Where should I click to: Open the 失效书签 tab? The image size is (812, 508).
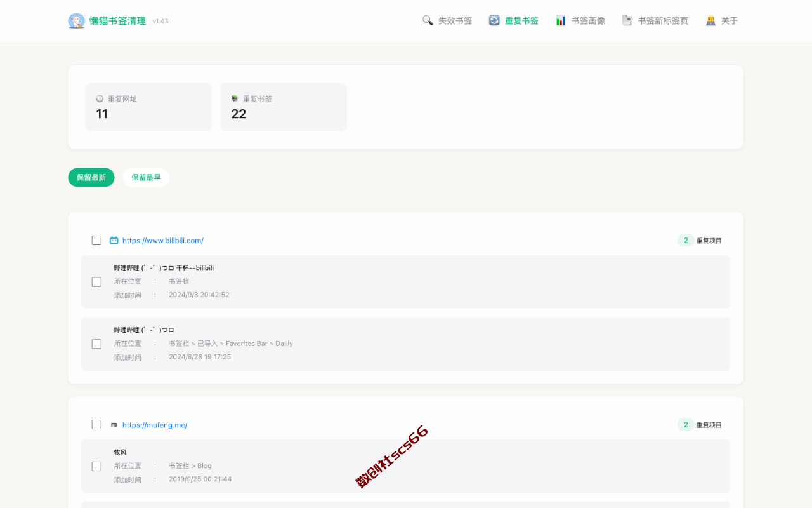(x=447, y=21)
